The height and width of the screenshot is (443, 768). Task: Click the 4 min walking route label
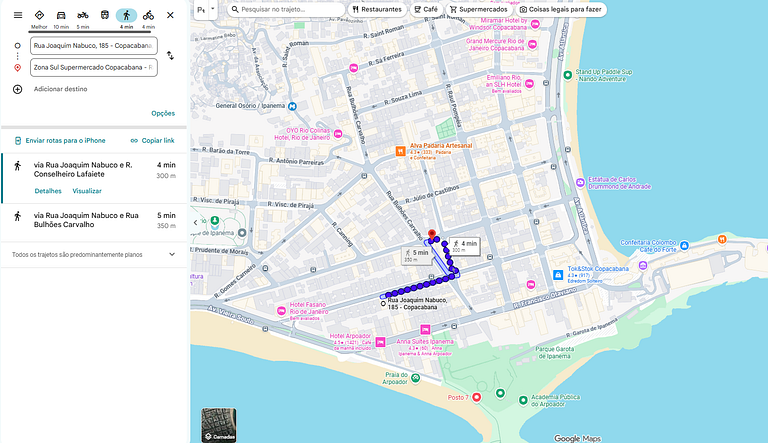click(464, 246)
